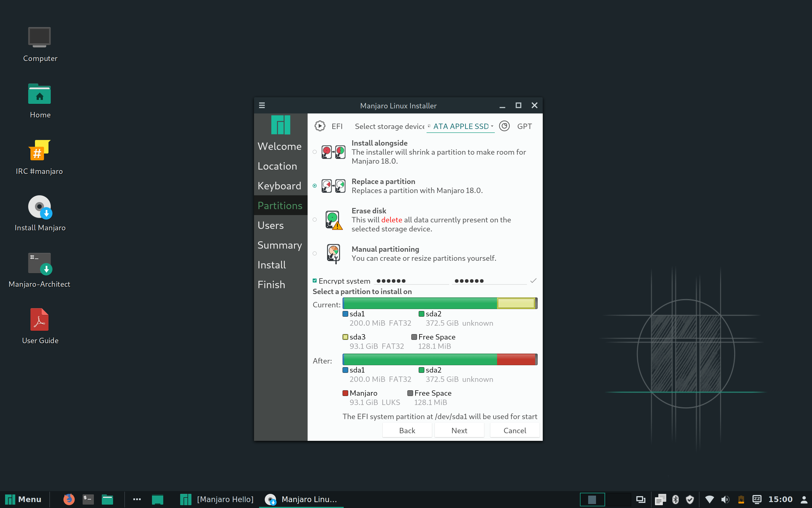Toggle the Encrypt system checkbox
Screen dimensions: 812x508
coord(315,281)
